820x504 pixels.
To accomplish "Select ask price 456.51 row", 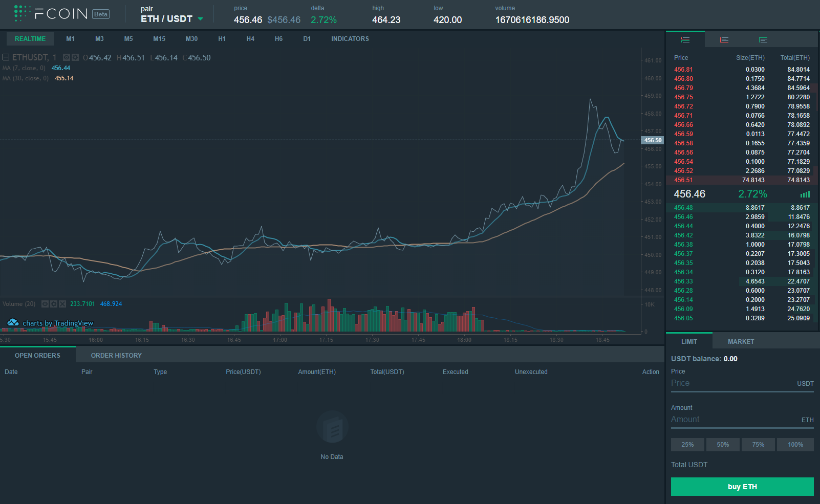I will 742,180.
